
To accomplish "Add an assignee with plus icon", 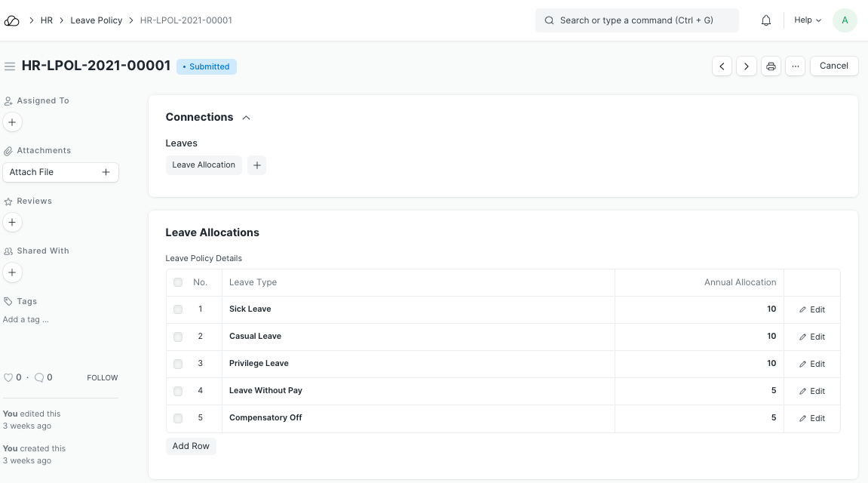I will point(12,122).
